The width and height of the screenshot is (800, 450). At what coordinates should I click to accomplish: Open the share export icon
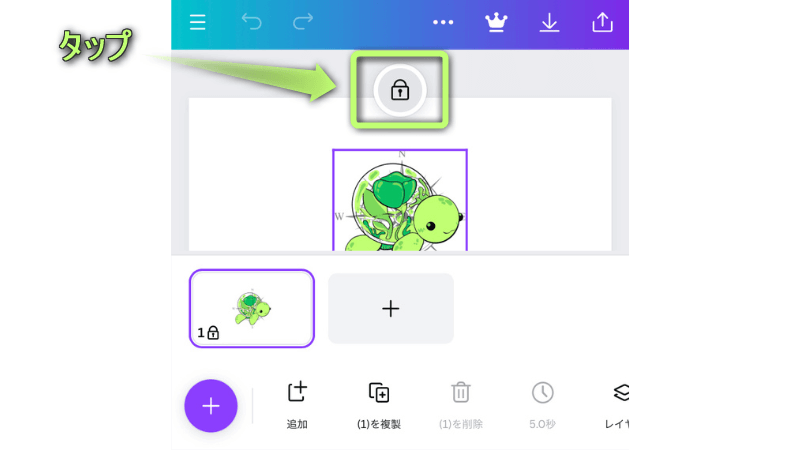[x=602, y=23]
